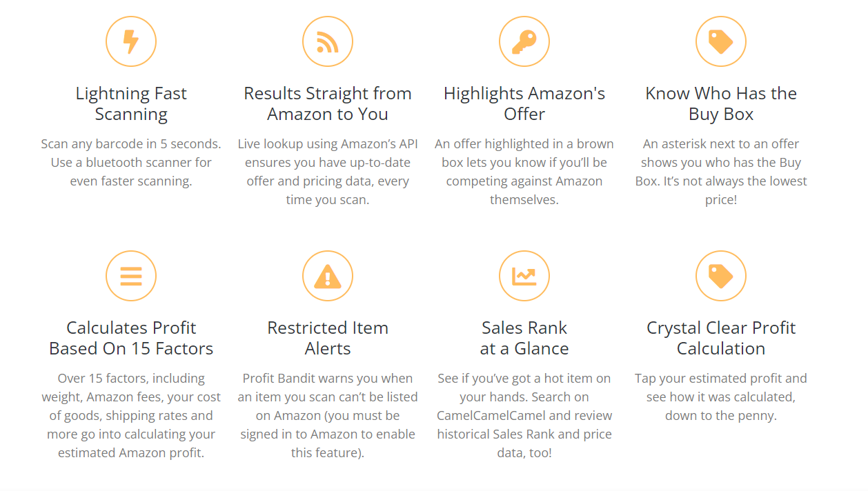
Task: Click the key icon above Highlights Amazon's Offer
Action: tap(524, 42)
